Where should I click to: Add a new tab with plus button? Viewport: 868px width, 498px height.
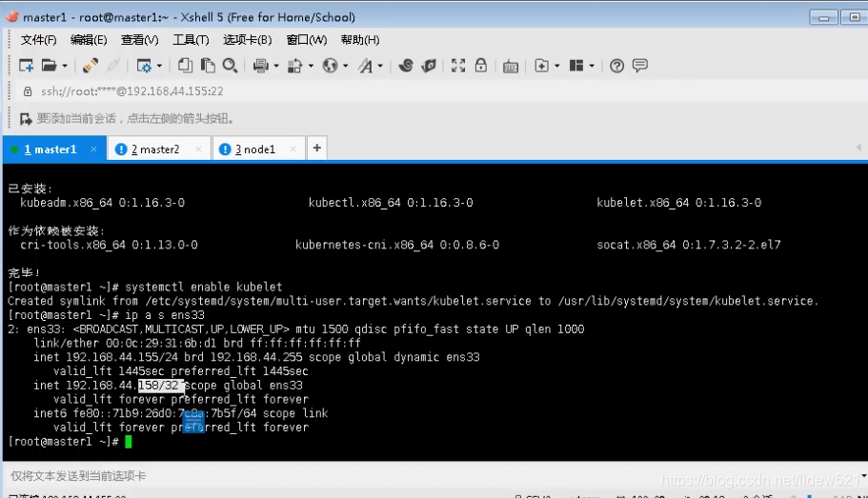[x=316, y=148]
